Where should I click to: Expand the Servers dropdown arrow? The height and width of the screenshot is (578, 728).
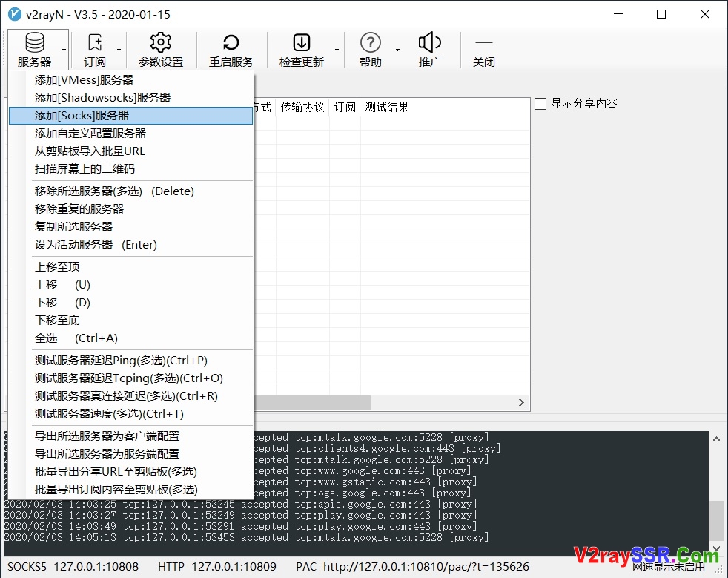coord(64,50)
